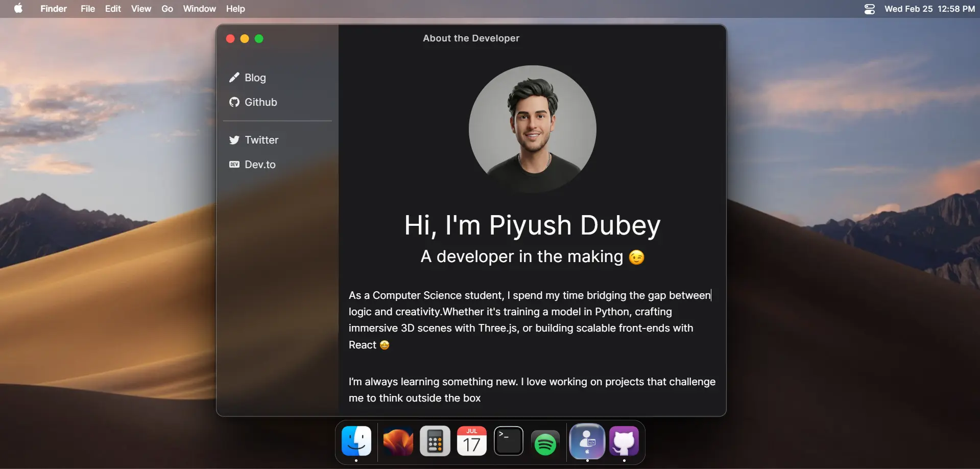Open the Calendar app showing Jul 17

click(x=471, y=441)
